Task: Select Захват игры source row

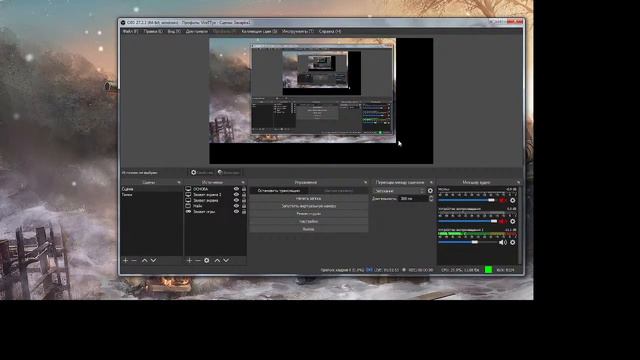Action: [216, 212]
